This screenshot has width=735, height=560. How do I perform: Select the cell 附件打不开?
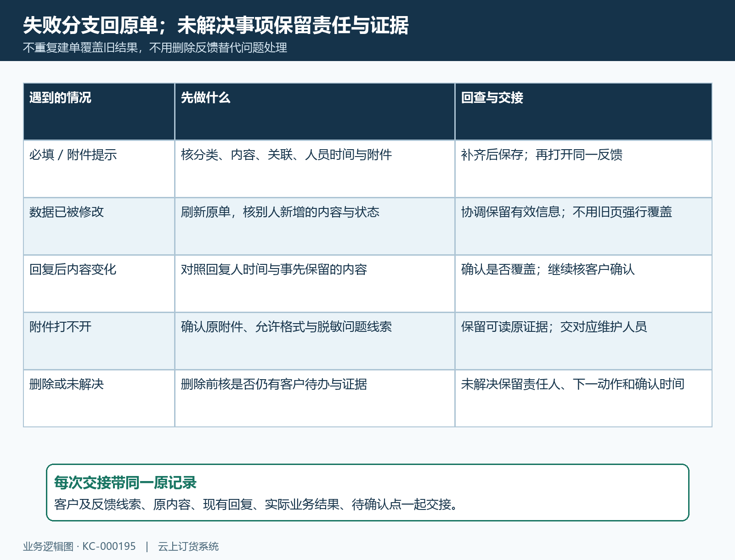tap(99, 341)
